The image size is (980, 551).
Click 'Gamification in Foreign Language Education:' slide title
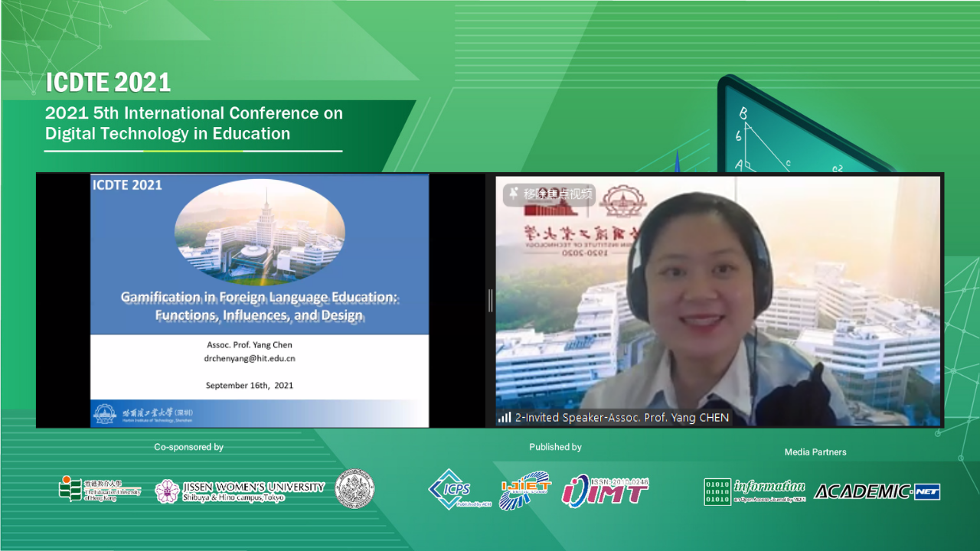click(260, 297)
